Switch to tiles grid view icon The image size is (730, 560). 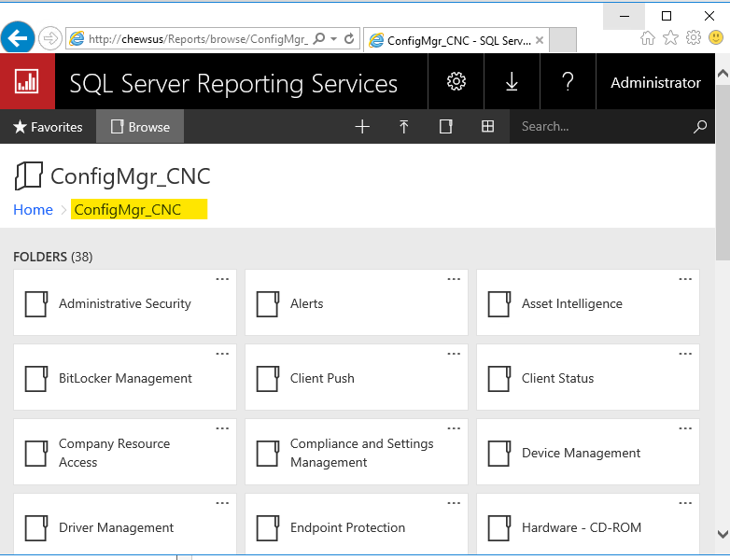coord(487,126)
